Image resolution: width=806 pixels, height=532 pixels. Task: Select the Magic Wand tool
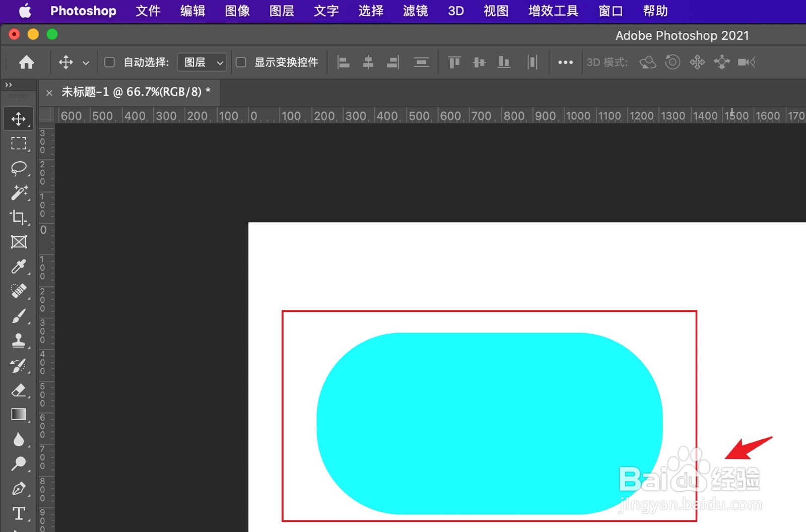19,192
